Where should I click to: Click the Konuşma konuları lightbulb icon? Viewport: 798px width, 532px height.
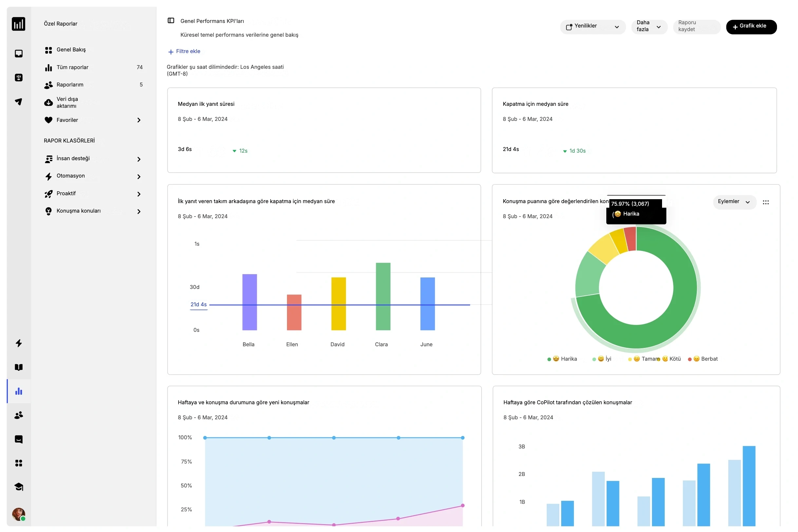pos(48,211)
